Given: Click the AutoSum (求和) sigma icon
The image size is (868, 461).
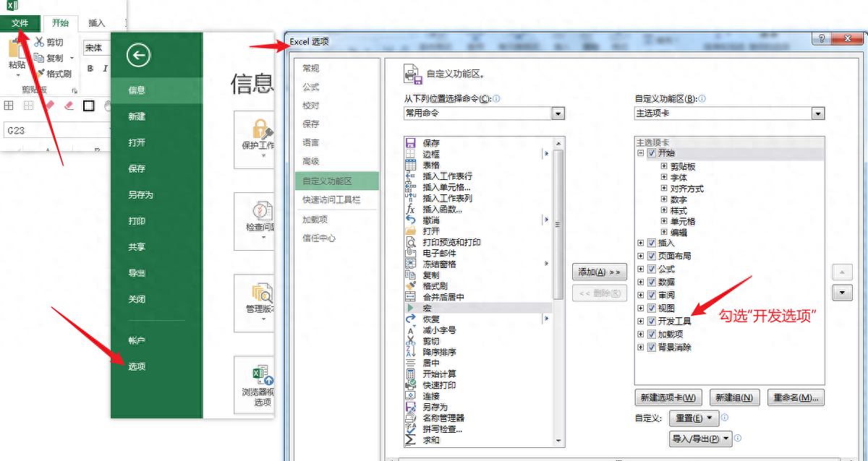Looking at the screenshot, I should point(410,440).
